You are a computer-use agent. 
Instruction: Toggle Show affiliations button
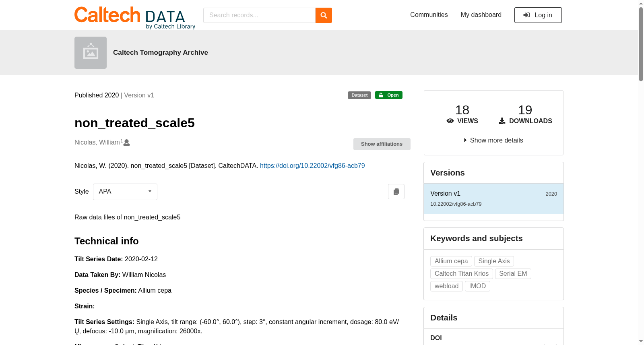coord(382,144)
